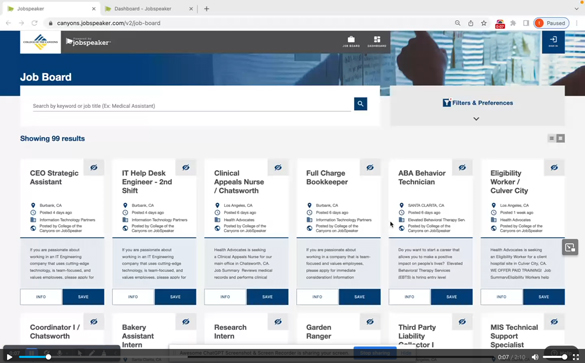Image resolution: width=585 pixels, height=363 pixels.
Task: Open the Job Board briefcase icon
Action: click(x=351, y=41)
